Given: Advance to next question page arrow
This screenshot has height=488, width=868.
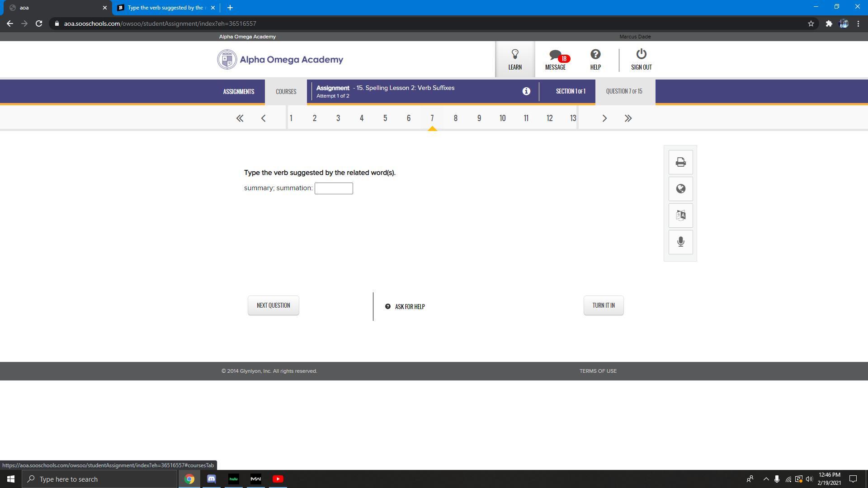Looking at the screenshot, I should point(604,118).
